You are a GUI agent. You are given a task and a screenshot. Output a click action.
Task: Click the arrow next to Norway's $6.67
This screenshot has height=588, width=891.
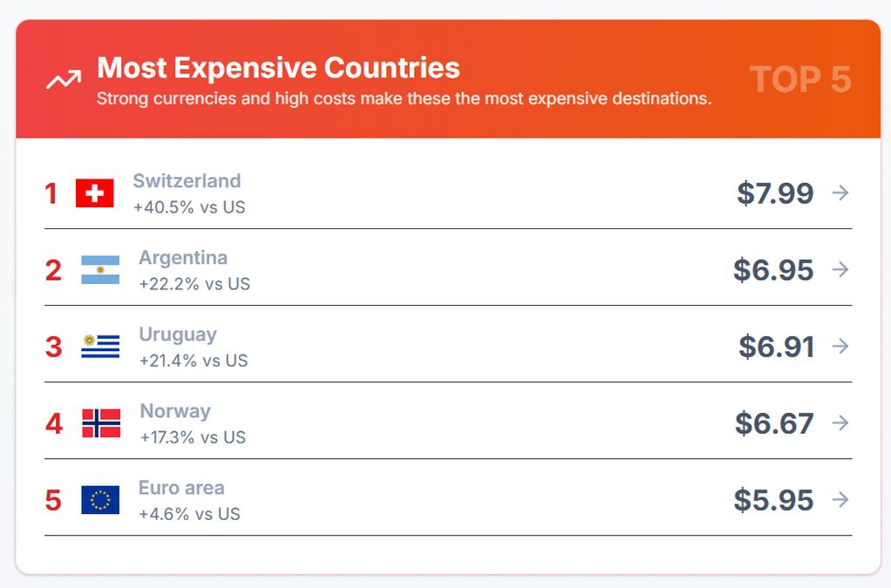tap(840, 423)
